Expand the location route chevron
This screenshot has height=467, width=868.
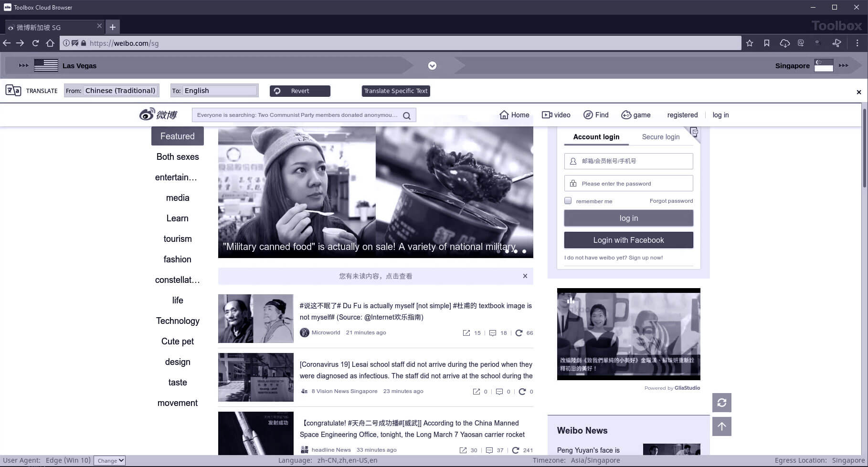click(432, 66)
